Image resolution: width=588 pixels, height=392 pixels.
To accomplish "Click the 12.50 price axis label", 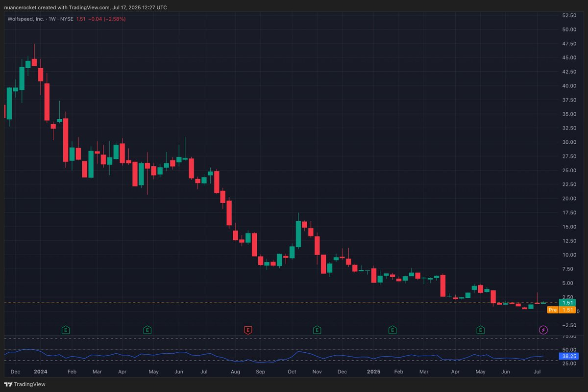I will 569,241.
